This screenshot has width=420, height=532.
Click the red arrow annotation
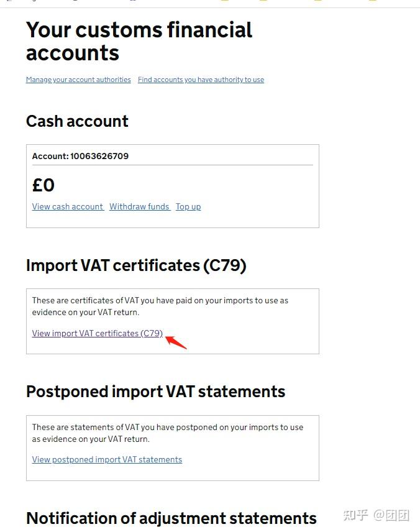[176, 342]
